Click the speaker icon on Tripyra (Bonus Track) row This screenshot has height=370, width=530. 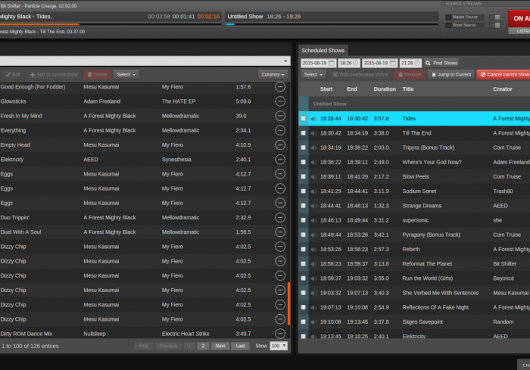(x=313, y=148)
